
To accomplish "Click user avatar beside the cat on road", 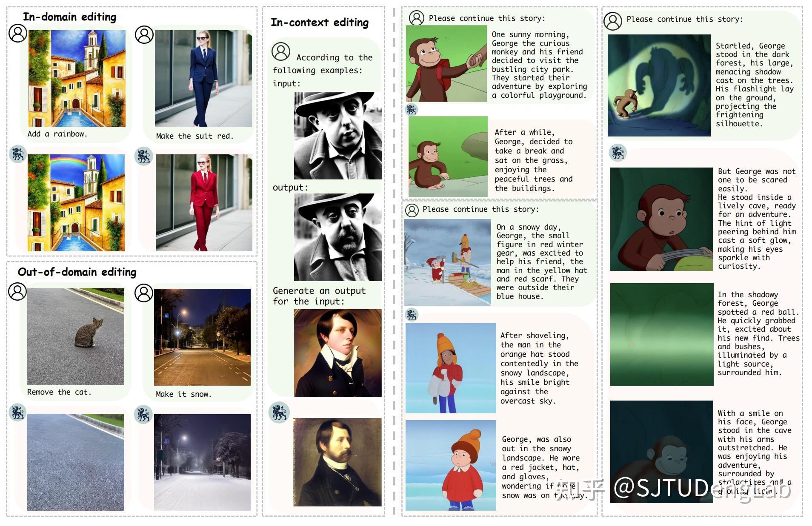I will click(17, 291).
